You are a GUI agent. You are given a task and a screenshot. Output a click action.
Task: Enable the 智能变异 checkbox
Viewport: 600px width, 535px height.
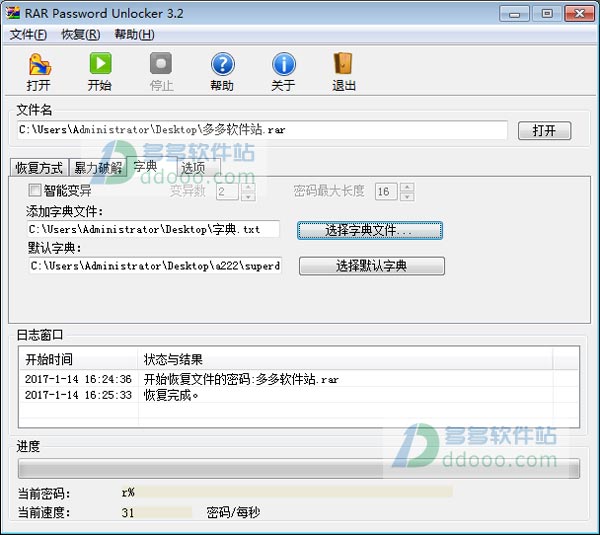35,190
